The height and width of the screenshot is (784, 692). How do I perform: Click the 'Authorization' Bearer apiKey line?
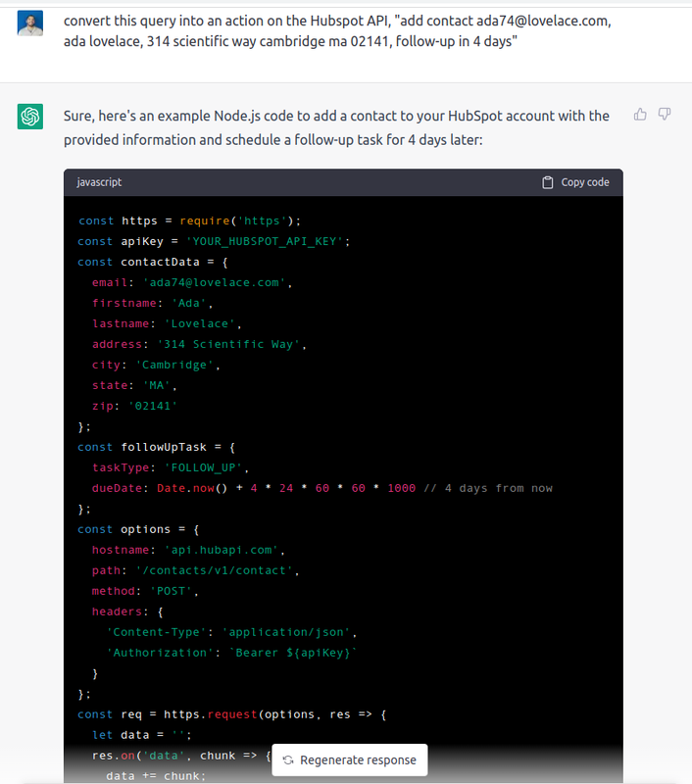coord(231,653)
